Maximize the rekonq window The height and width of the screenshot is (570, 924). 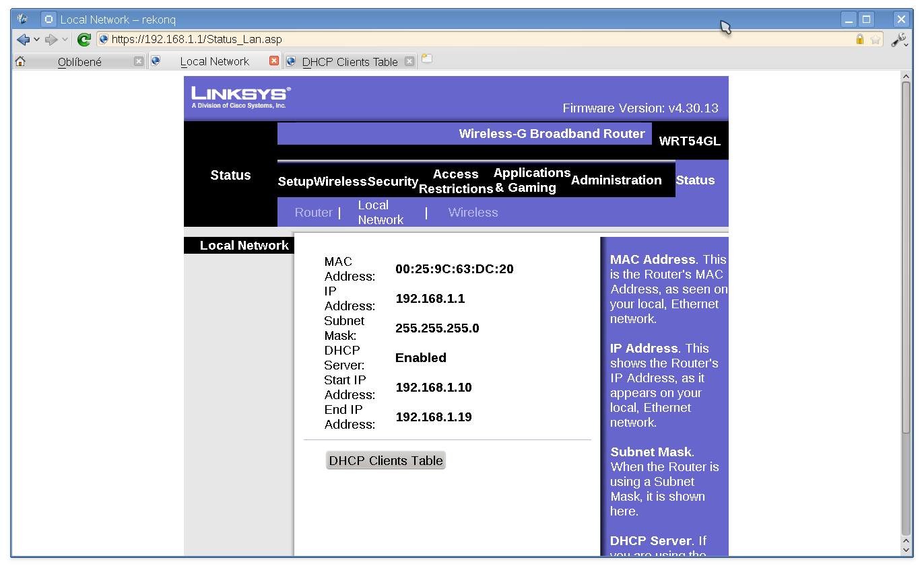pyautogui.click(x=867, y=20)
